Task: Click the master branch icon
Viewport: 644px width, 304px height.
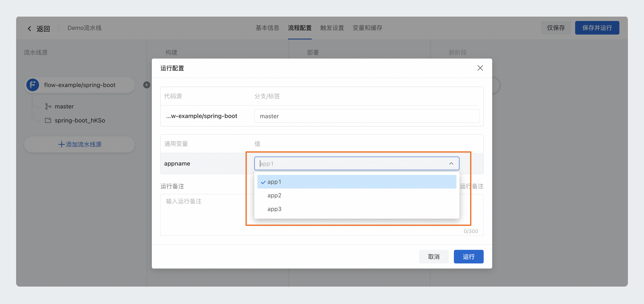Action: coord(48,106)
